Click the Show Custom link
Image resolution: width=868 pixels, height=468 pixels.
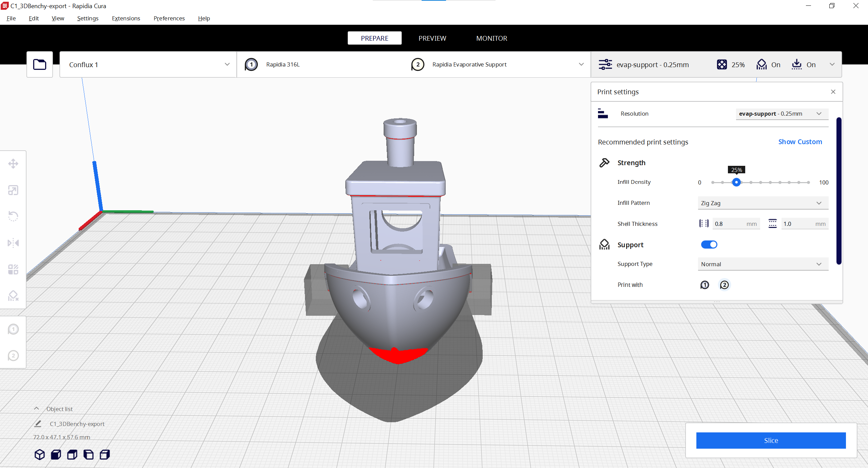point(800,142)
